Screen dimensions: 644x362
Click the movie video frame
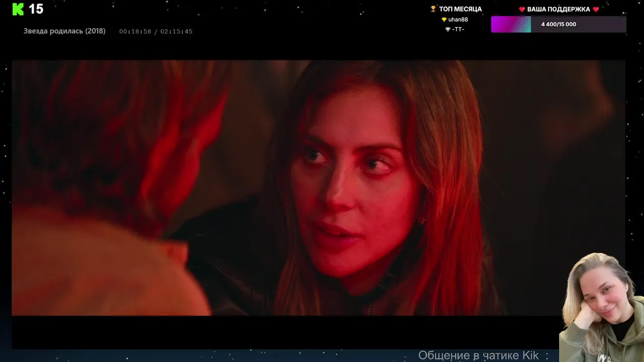click(x=318, y=188)
